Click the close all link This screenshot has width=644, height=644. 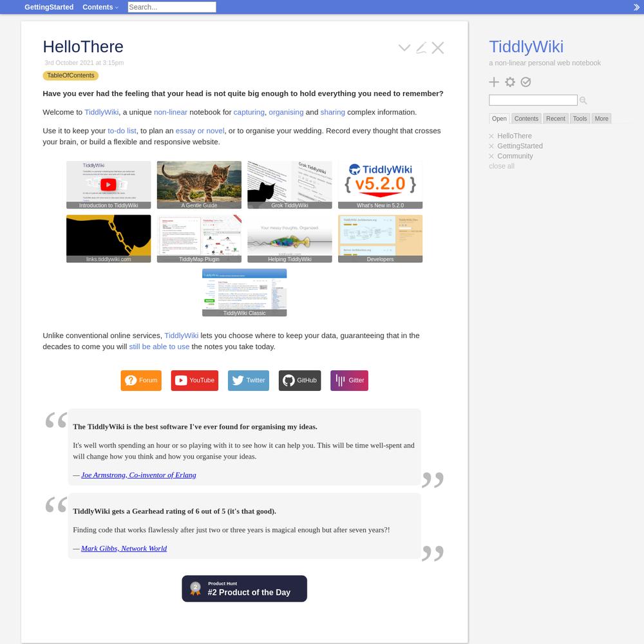(x=502, y=166)
